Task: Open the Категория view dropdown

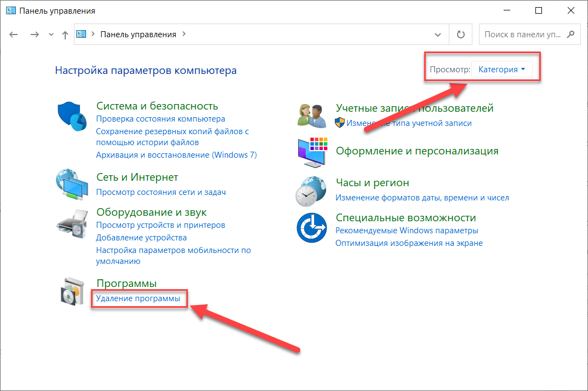Action: click(502, 70)
